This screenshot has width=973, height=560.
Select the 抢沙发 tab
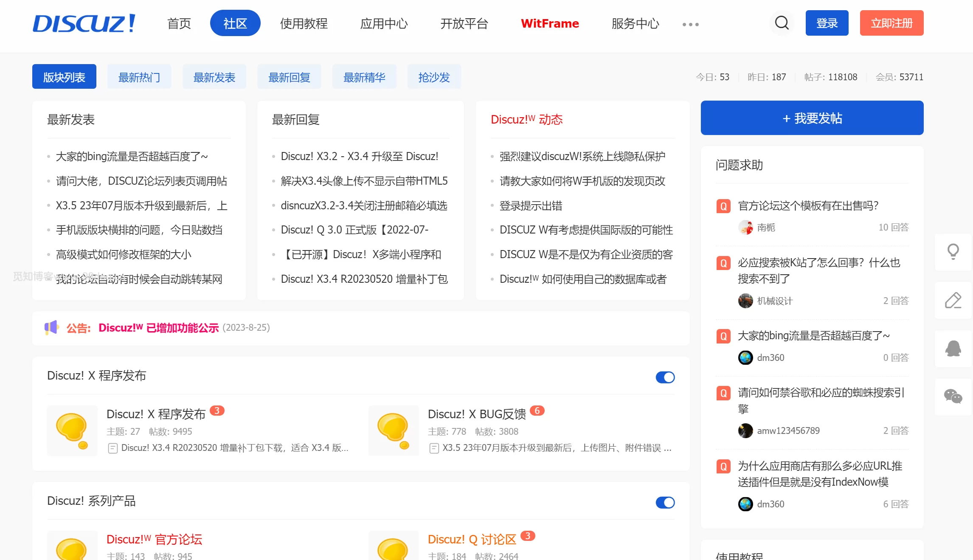click(434, 77)
